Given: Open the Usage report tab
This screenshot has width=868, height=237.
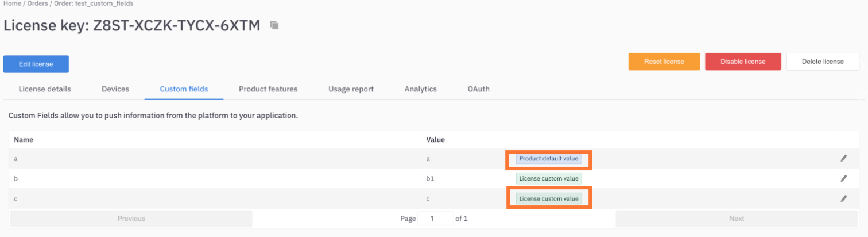Looking at the screenshot, I should [x=351, y=89].
